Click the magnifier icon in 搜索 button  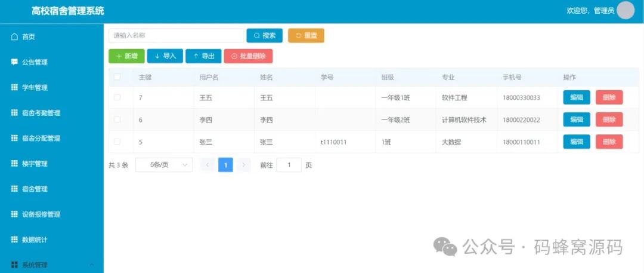coord(256,36)
